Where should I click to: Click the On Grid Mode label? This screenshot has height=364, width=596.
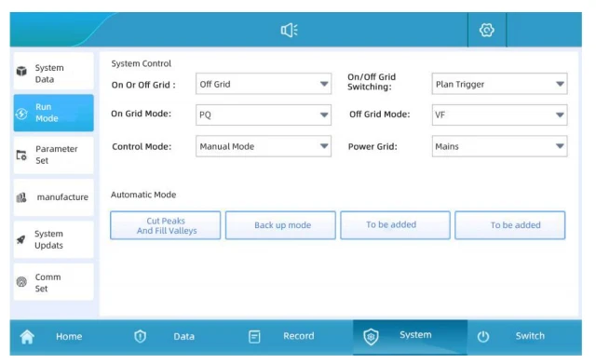[141, 114]
